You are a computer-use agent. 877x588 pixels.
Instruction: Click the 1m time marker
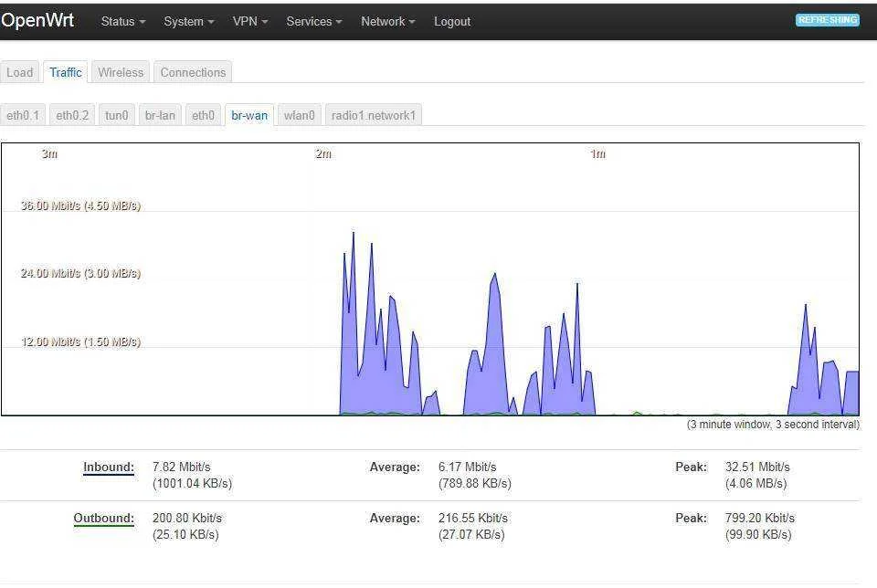coord(597,153)
